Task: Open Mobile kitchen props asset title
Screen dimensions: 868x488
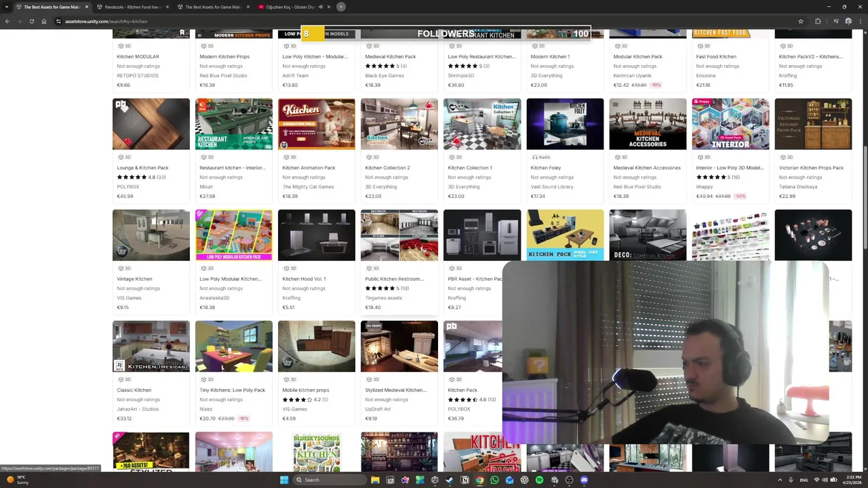Action: 306,390
